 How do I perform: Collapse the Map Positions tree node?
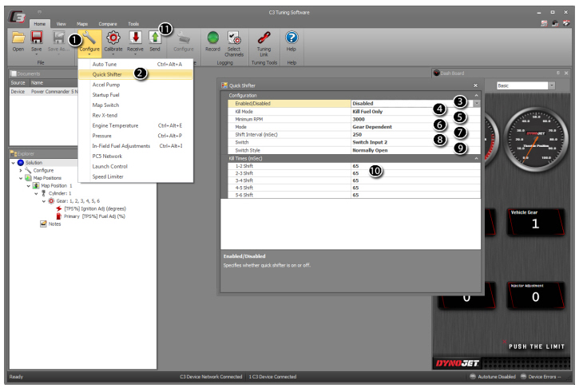(x=21, y=177)
